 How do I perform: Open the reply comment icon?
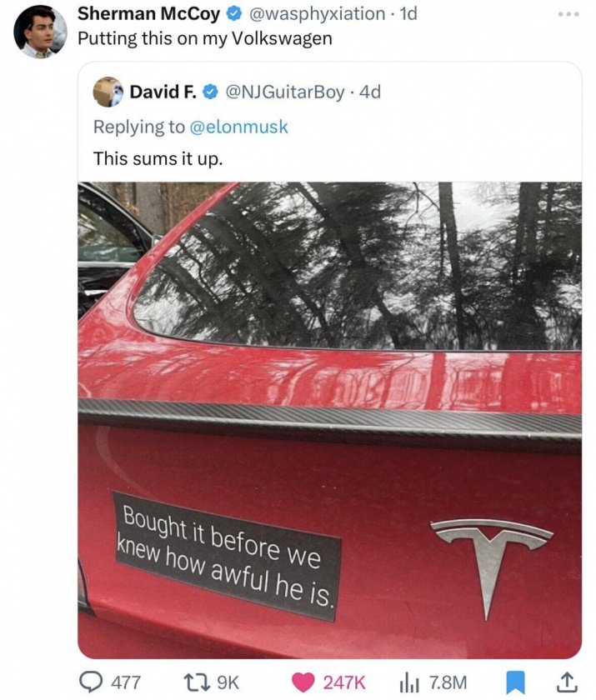(91, 682)
